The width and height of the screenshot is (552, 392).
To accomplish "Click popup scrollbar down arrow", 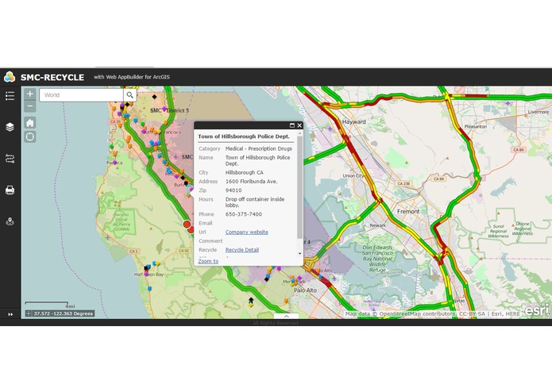I will point(299,253).
